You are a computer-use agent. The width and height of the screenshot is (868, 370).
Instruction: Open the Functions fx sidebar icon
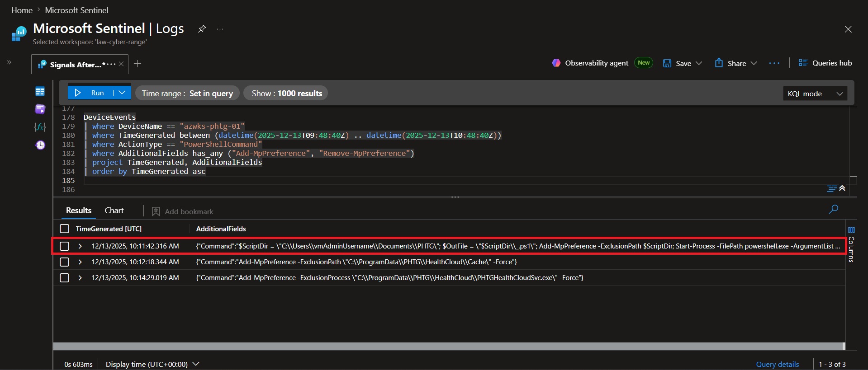tap(40, 127)
